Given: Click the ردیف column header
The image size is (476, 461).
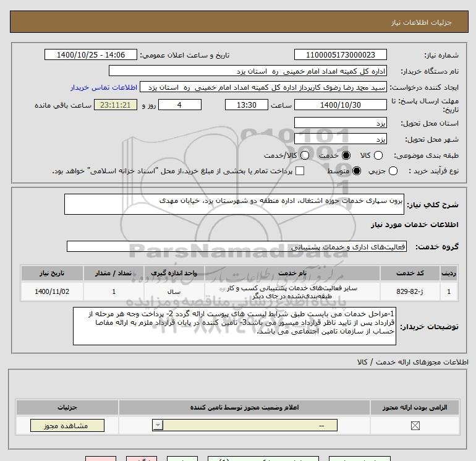Looking at the screenshot, I should point(449,273).
